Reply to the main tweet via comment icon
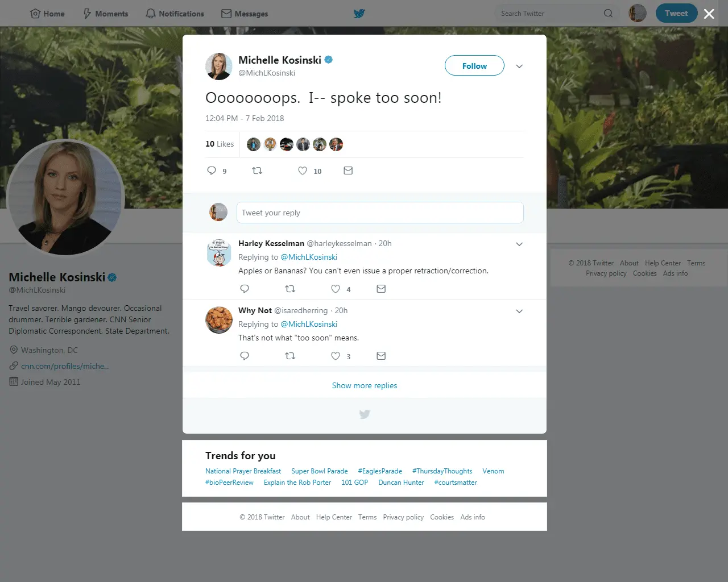728x582 pixels. 212,171
